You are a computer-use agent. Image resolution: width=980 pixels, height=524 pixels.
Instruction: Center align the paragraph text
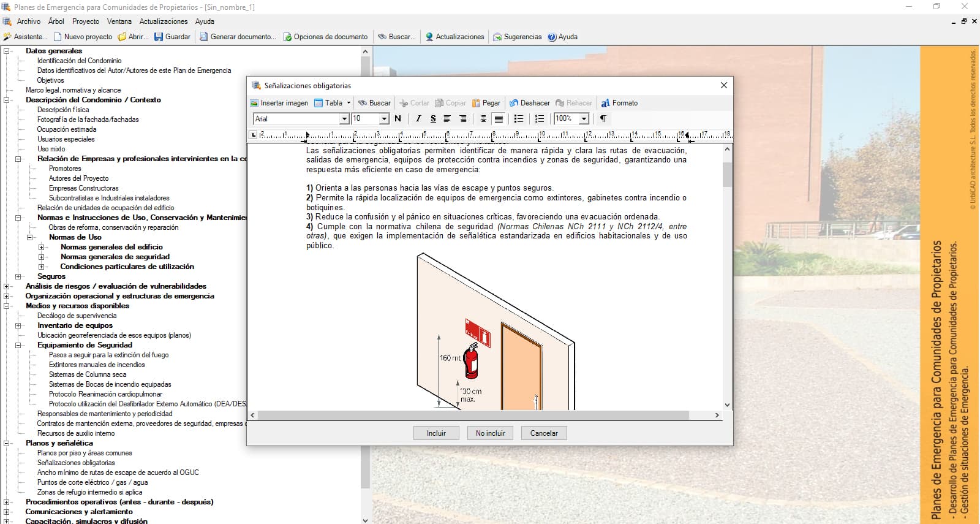[483, 119]
